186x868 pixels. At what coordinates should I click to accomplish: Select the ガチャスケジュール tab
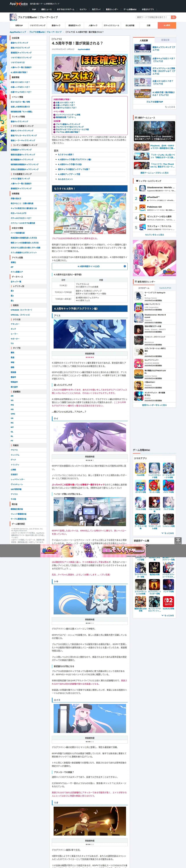pyautogui.click(x=111, y=25)
